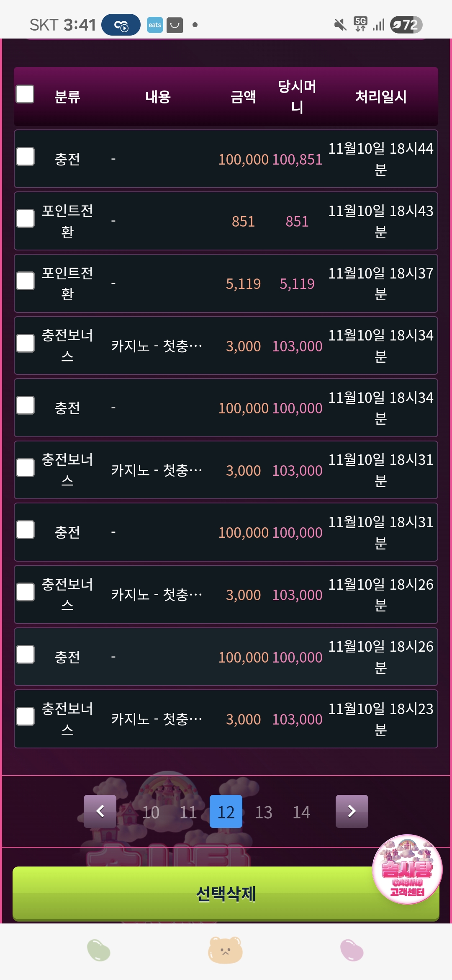This screenshot has width=452, height=980.
Task: Tap the pink bean icon in bottom bar
Action: pos(352,950)
